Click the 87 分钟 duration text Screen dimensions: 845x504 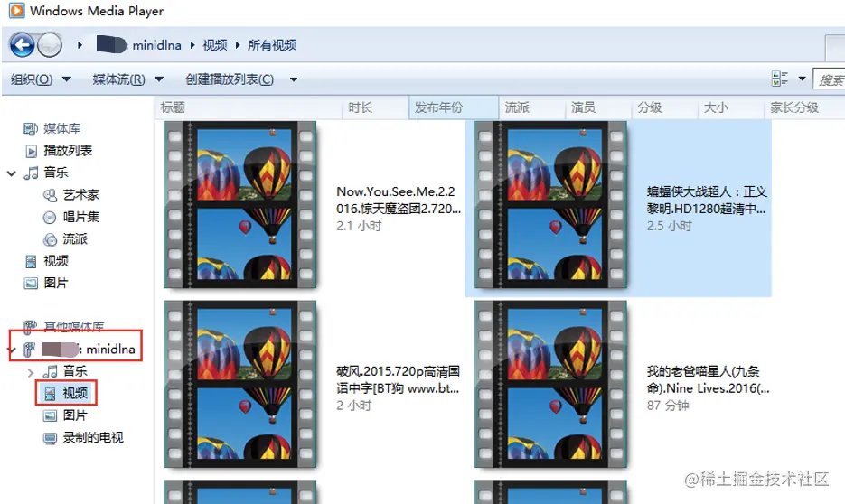668,405
